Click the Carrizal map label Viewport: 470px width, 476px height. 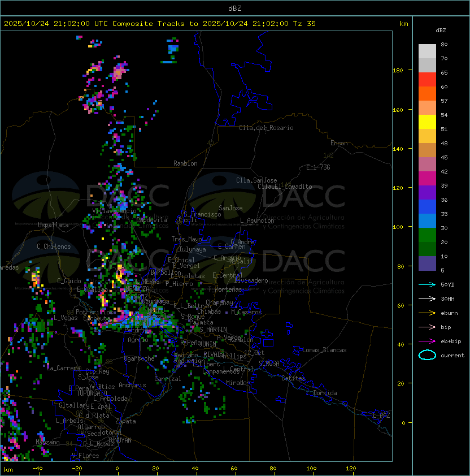(x=167, y=379)
